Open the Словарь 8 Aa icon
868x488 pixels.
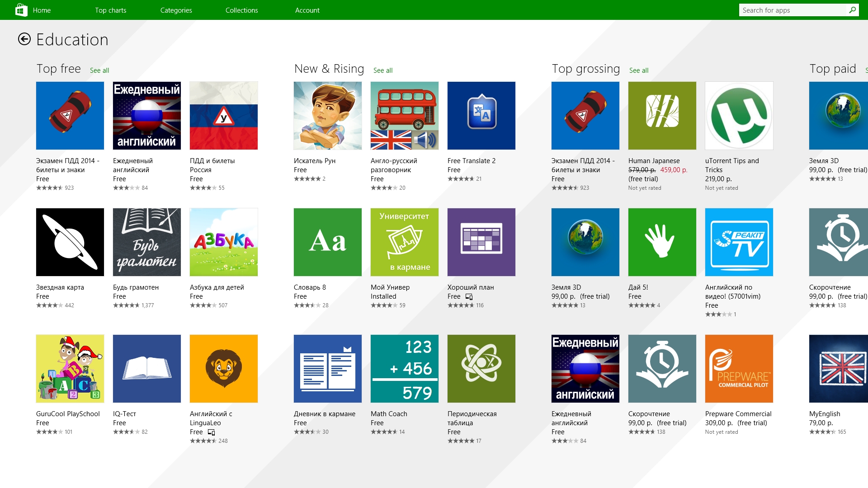(x=328, y=242)
